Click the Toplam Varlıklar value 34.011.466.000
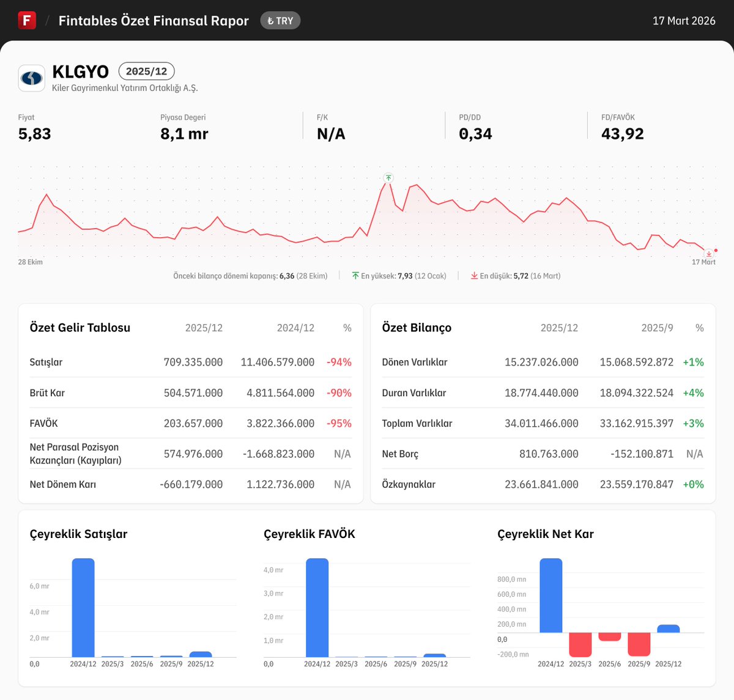 click(x=541, y=423)
